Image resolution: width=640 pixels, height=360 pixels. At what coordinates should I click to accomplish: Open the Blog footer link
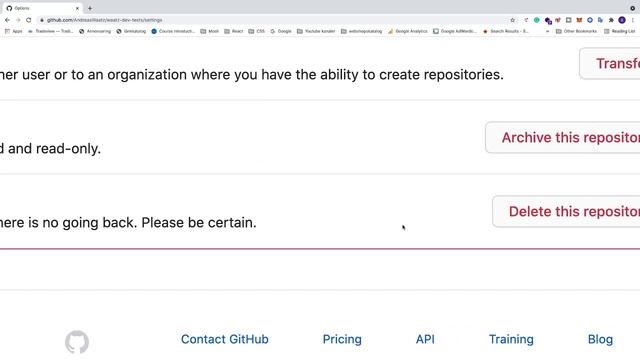(600, 339)
